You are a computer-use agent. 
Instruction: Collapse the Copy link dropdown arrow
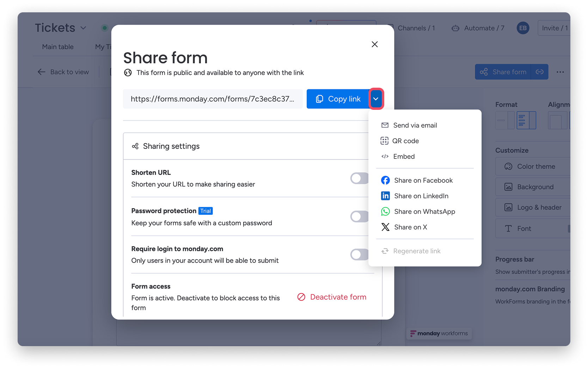(x=376, y=99)
